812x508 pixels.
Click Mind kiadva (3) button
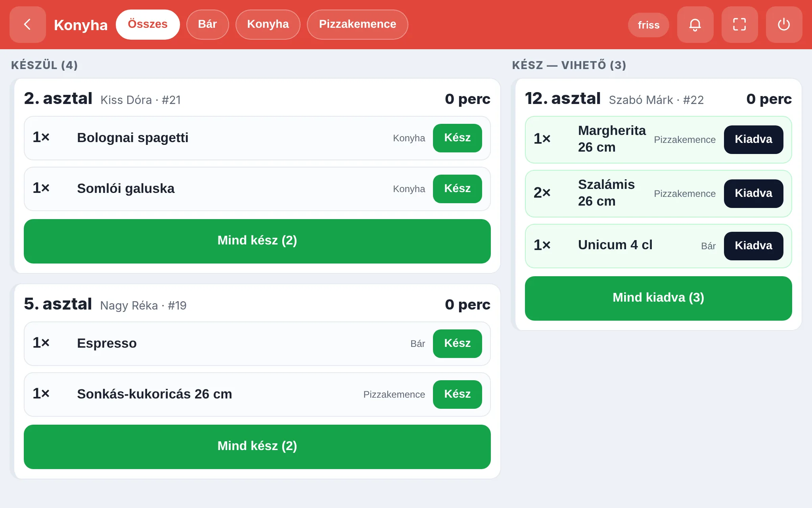[x=659, y=298]
